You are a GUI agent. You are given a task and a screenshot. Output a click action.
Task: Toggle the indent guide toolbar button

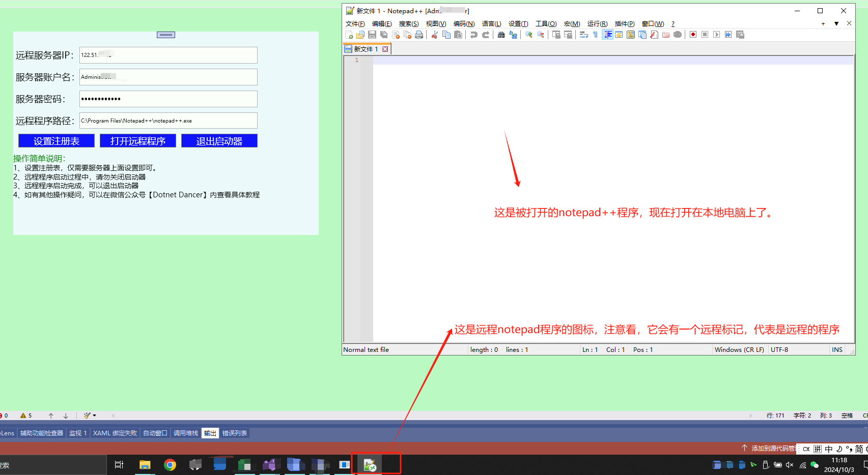(607, 35)
